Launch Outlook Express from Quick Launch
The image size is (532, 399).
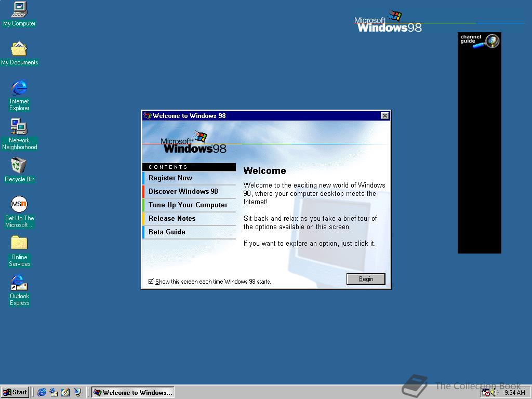[54, 392]
